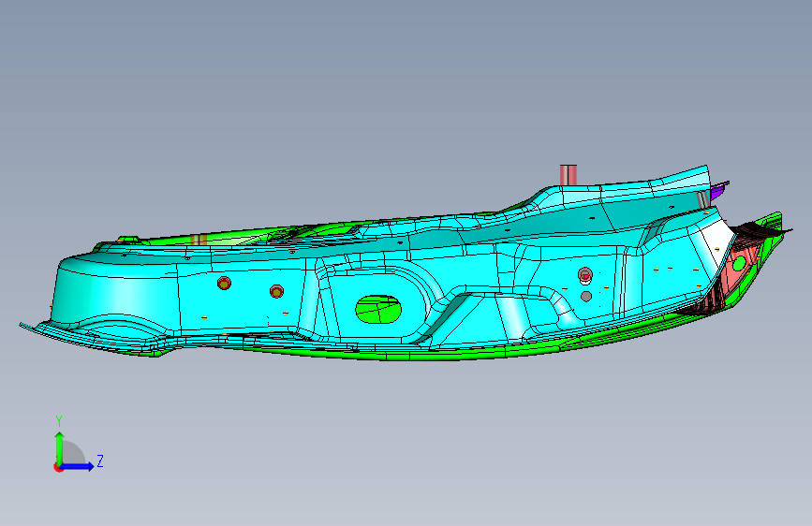This screenshot has width=812, height=526.
Task: Select the pink cylindrical pin on top of the model
Action: click(x=568, y=174)
